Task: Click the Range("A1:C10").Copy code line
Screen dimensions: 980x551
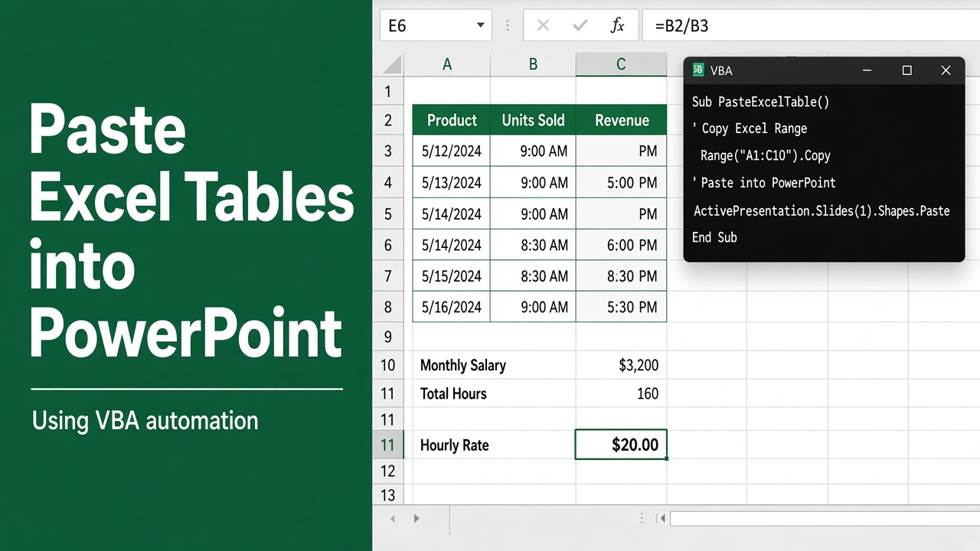Action: (766, 155)
